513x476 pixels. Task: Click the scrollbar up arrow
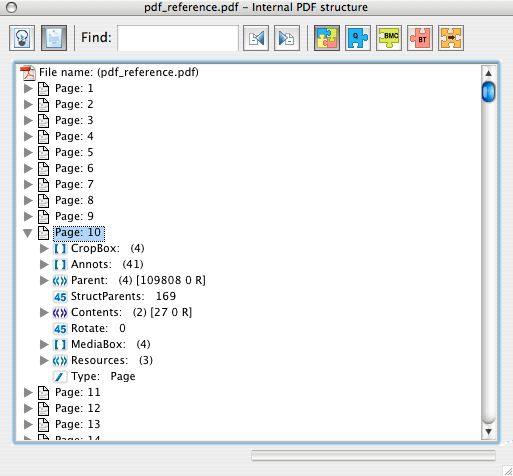[488, 73]
